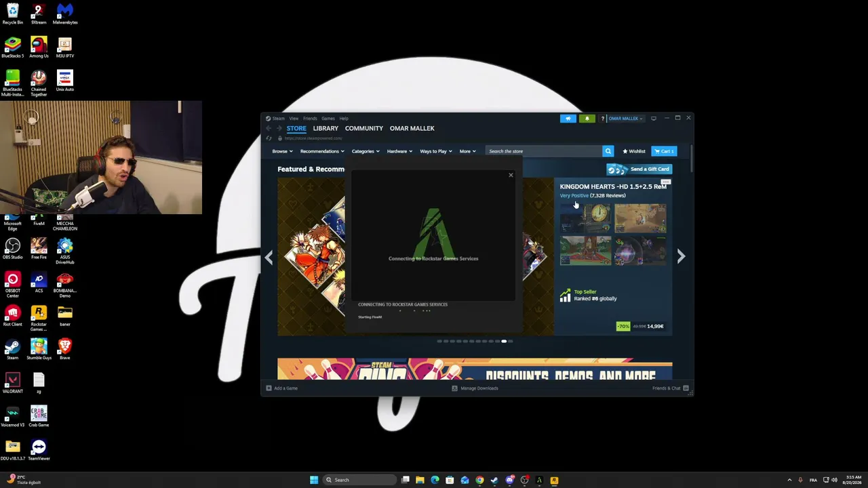
Task: Expand the Categories dropdown
Action: [366, 151]
